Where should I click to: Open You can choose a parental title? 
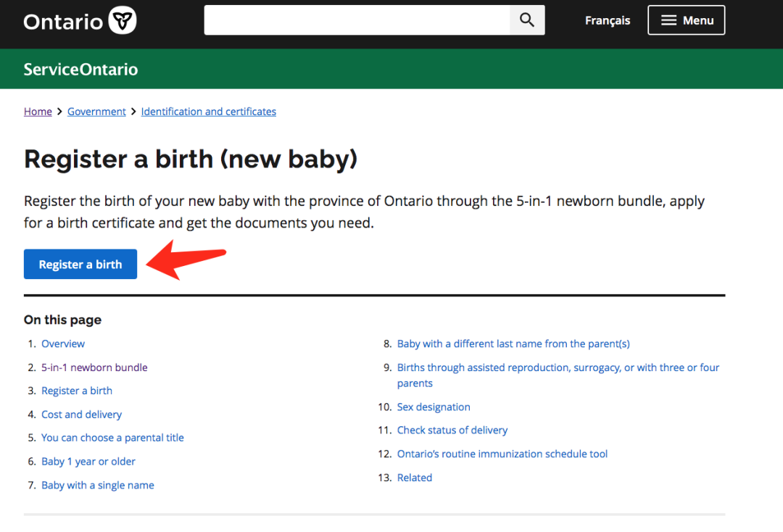pyautogui.click(x=112, y=438)
